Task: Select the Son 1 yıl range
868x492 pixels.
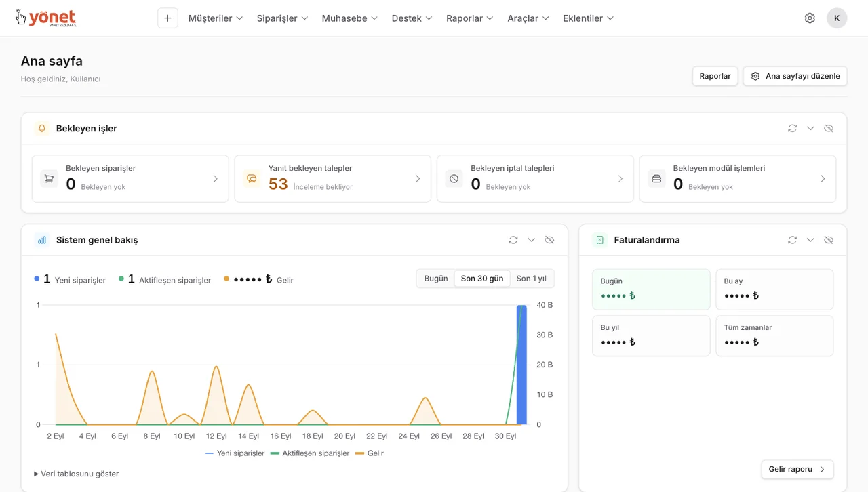Action: (532, 279)
